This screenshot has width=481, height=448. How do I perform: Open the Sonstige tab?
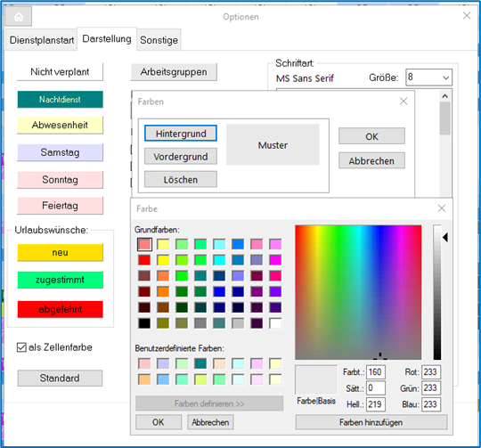[159, 40]
